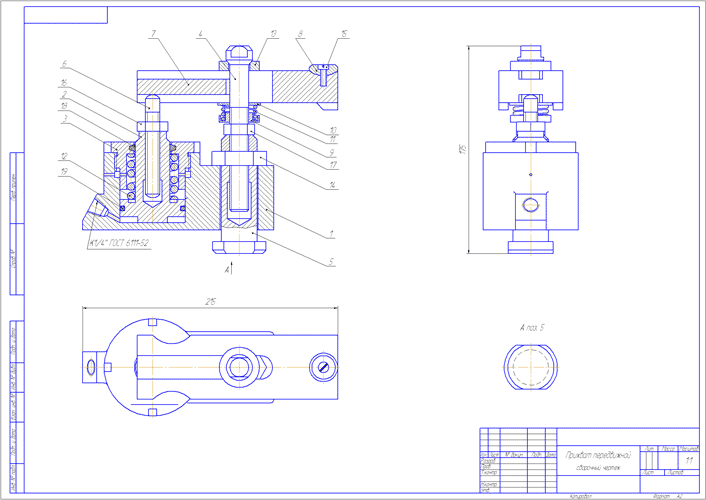The width and height of the screenshot is (706, 500).
Task: Select the "А поз. 5" view label
Action: [532, 328]
